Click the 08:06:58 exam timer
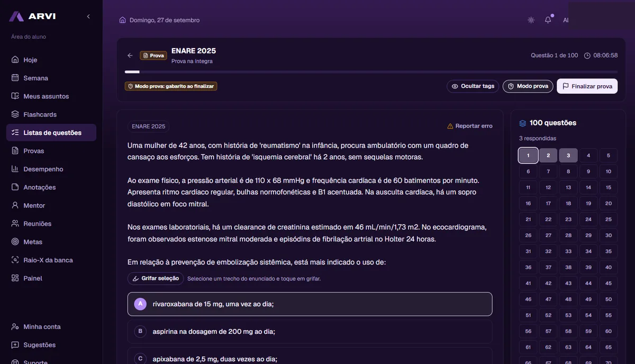 coord(601,56)
